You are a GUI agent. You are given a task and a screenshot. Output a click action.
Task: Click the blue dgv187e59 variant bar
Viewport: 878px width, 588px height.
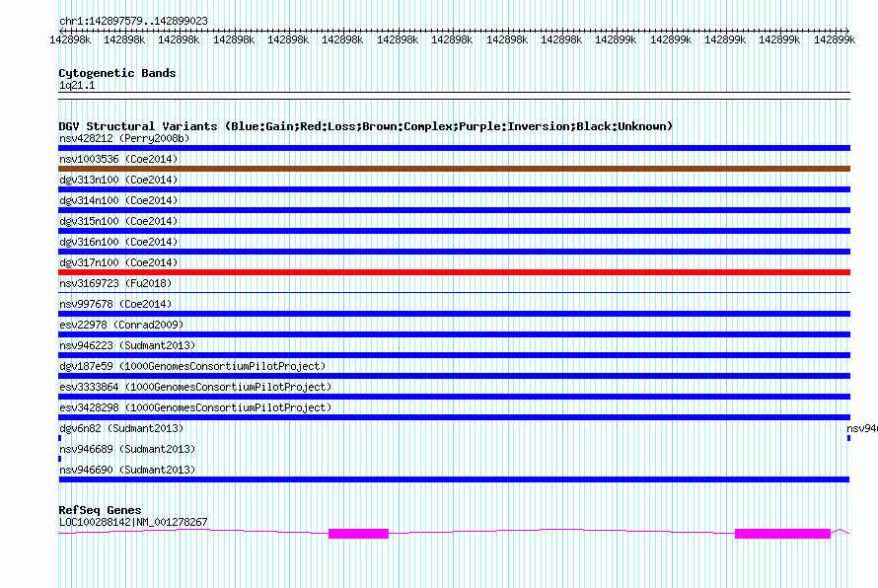(x=454, y=376)
